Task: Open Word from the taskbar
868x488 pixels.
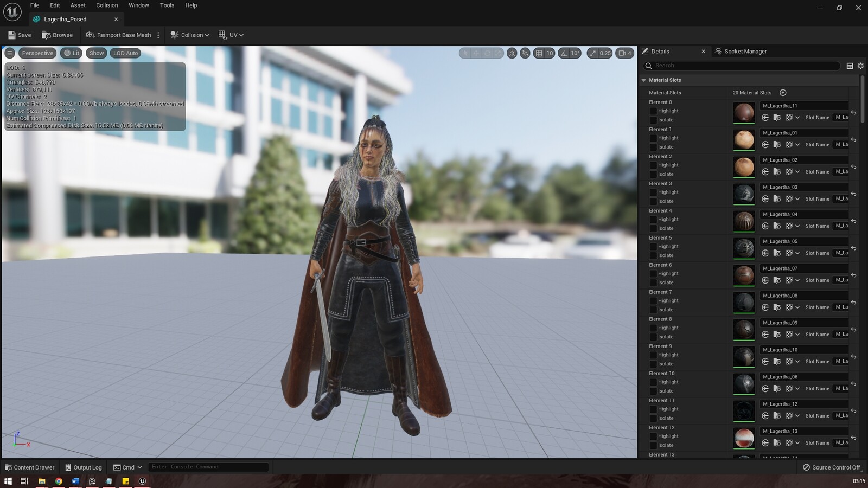Action: 75,481
